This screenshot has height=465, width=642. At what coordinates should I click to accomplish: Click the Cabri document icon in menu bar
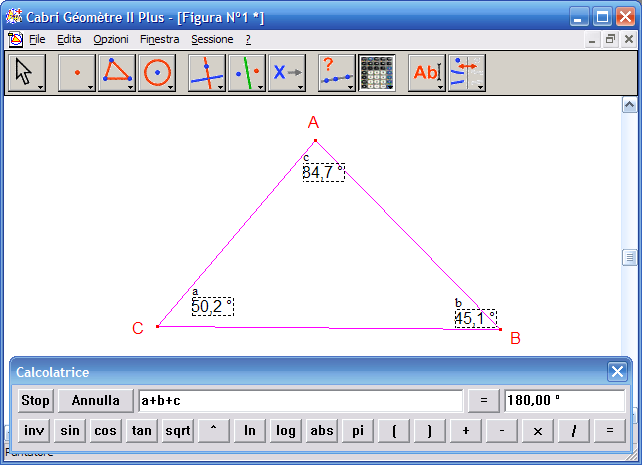point(15,40)
